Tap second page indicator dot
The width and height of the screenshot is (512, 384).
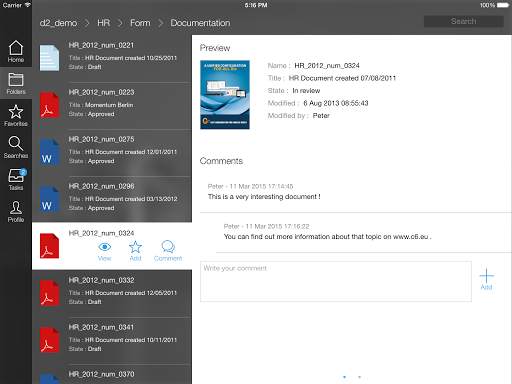pyautogui.click(x=359, y=377)
